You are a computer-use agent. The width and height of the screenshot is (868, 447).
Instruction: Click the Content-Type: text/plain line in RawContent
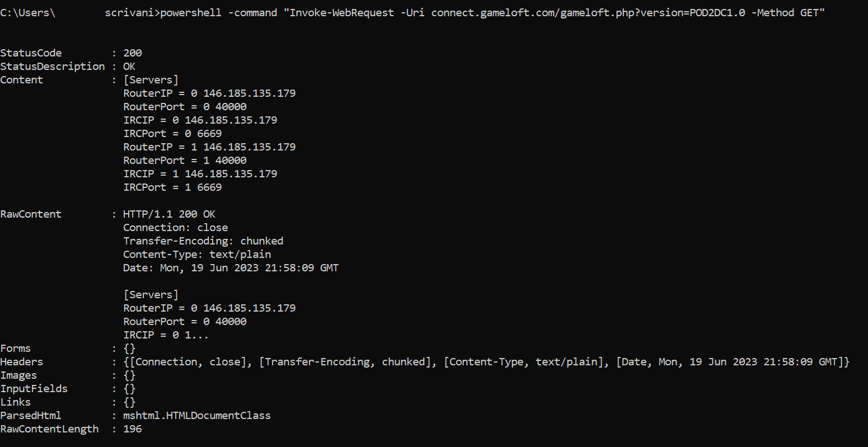pyautogui.click(x=197, y=255)
